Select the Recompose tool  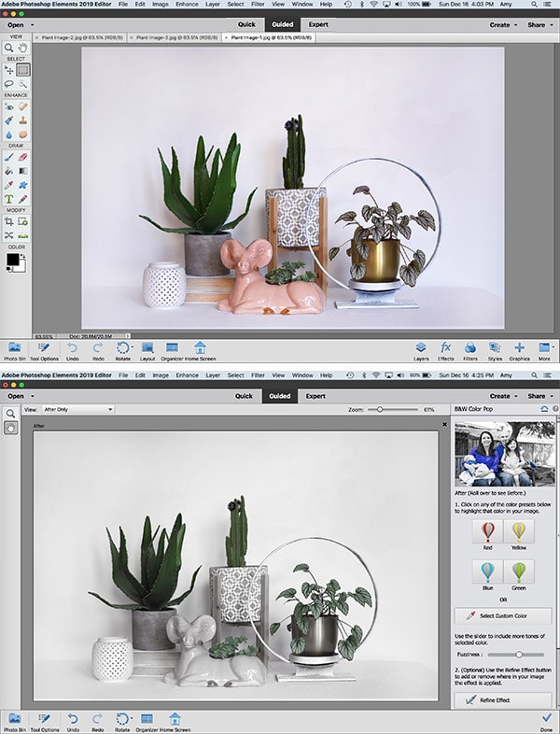[22, 221]
